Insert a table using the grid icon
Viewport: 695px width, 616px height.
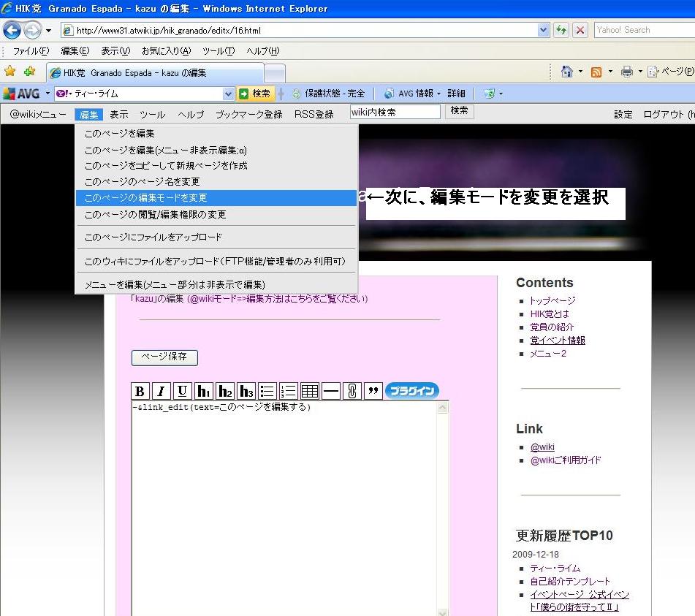pos(309,391)
